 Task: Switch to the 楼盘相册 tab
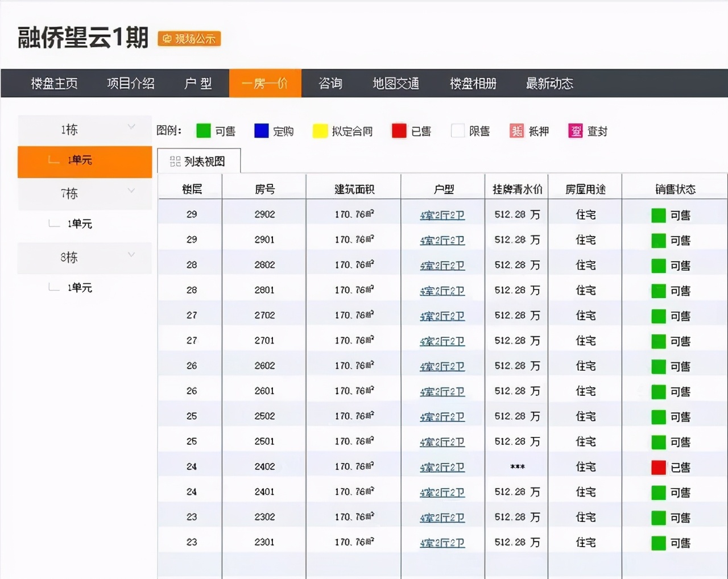coord(472,83)
